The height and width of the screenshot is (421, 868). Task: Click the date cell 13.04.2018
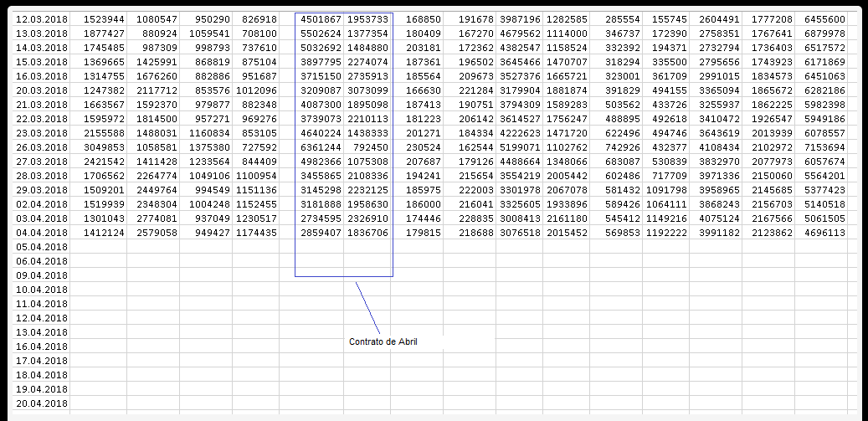tap(43, 332)
